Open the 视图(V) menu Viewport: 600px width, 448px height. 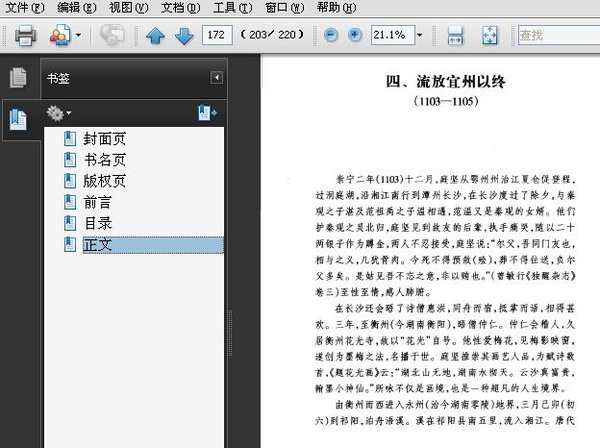tap(128, 7)
